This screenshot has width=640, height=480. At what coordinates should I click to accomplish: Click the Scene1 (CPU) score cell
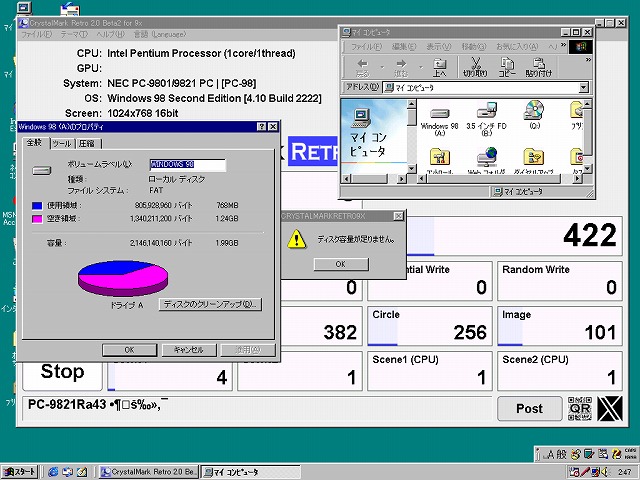[x=430, y=371]
